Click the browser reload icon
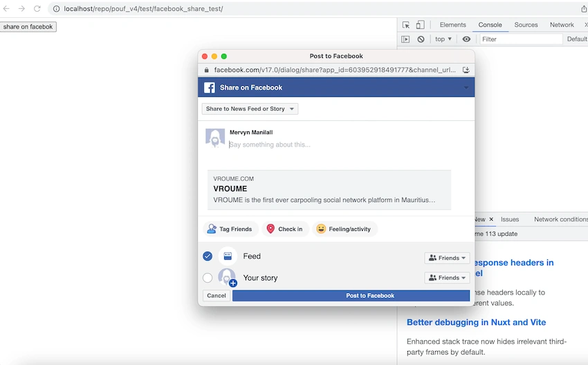Viewport: 588px width, 365px height. pos(37,8)
